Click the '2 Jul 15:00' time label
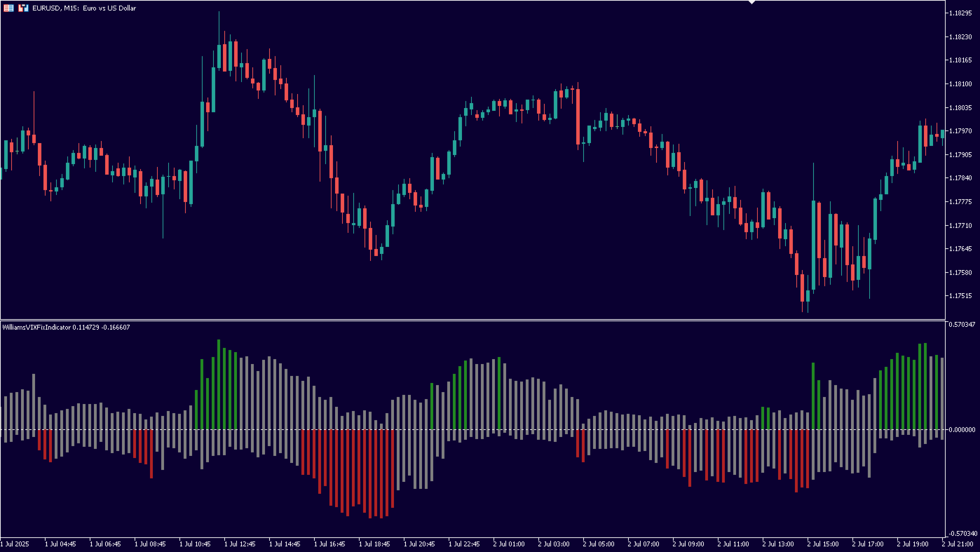 tap(823, 544)
